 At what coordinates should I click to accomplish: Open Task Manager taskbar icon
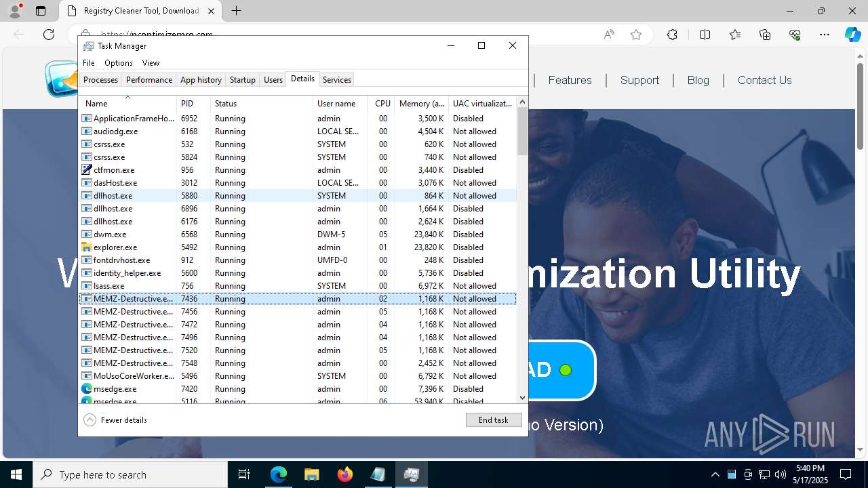(411, 474)
